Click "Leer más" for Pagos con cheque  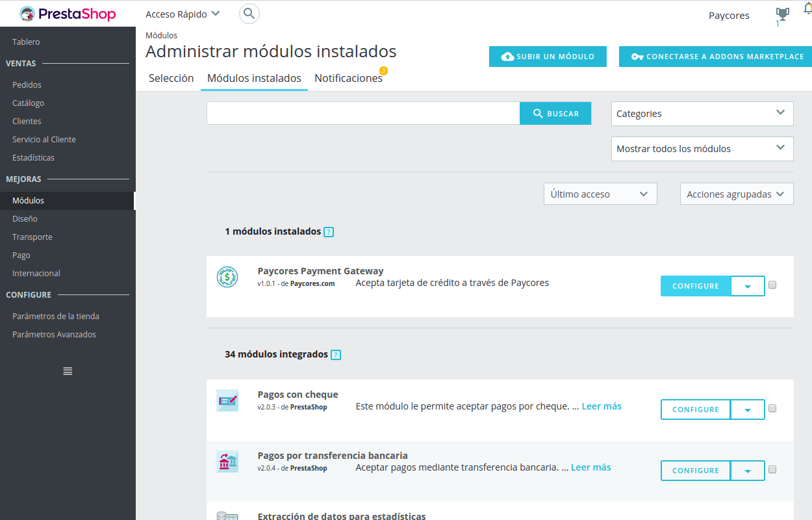pyautogui.click(x=602, y=406)
